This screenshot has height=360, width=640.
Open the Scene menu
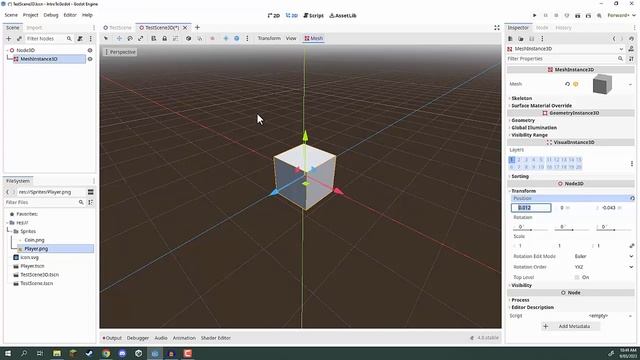pyautogui.click(x=11, y=15)
